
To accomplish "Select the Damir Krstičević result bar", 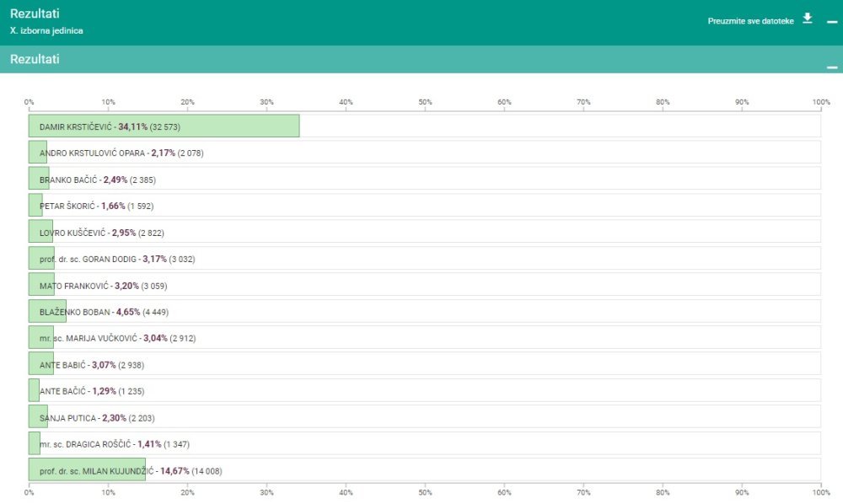I will coord(164,126).
